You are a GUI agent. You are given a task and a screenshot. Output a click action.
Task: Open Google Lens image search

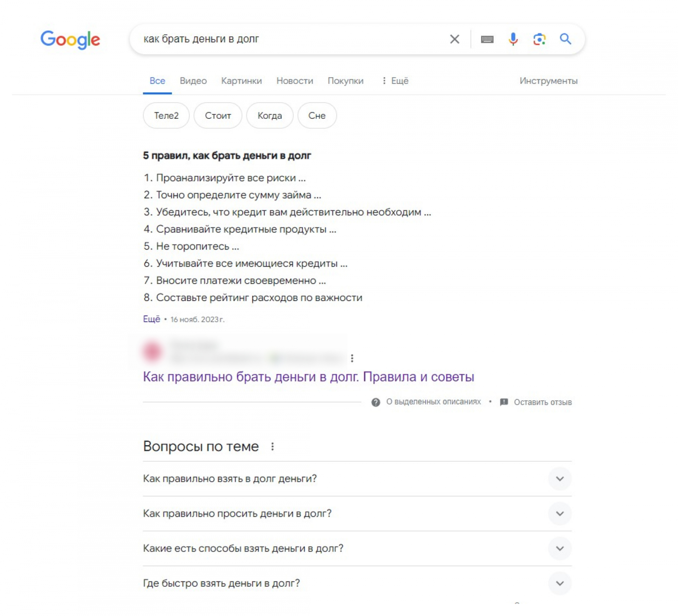coord(539,39)
